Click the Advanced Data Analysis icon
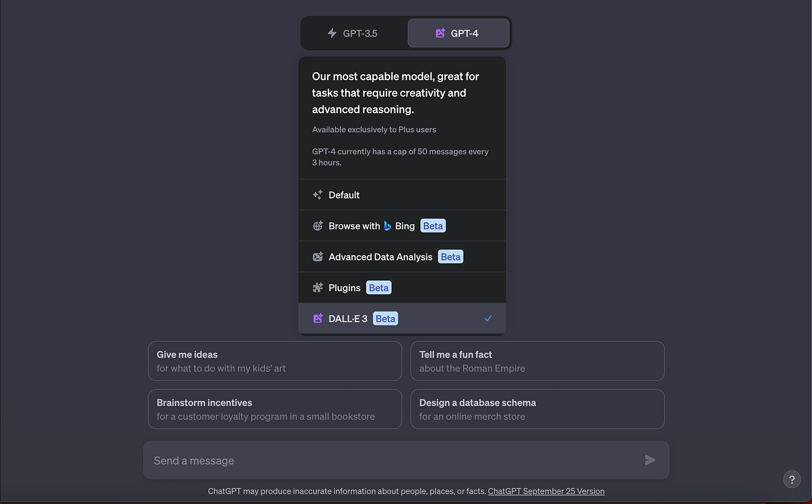This screenshot has height=504, width=812. pos(318,257)
